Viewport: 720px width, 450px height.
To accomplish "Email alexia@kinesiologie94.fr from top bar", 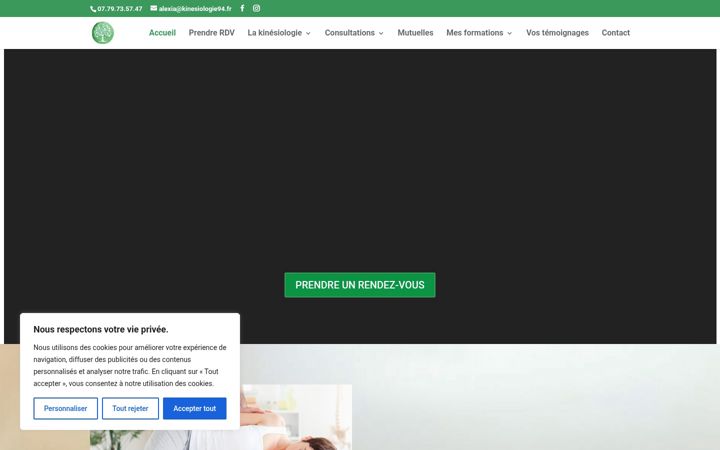I will (x=195, y=9).
